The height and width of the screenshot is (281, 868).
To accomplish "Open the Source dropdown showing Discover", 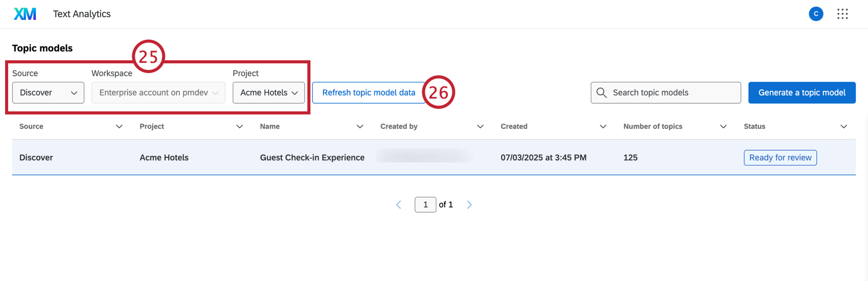I will coord(48,93).
